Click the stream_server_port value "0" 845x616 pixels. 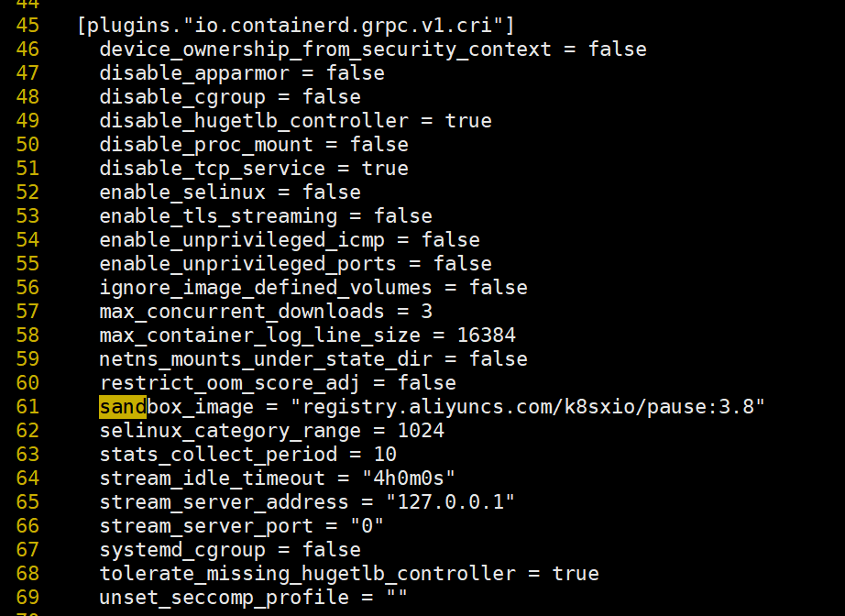point(367,525)
